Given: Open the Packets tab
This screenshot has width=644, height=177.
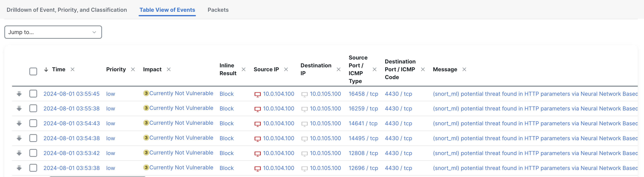Looking at the screenshot, I should click(218, 10).
